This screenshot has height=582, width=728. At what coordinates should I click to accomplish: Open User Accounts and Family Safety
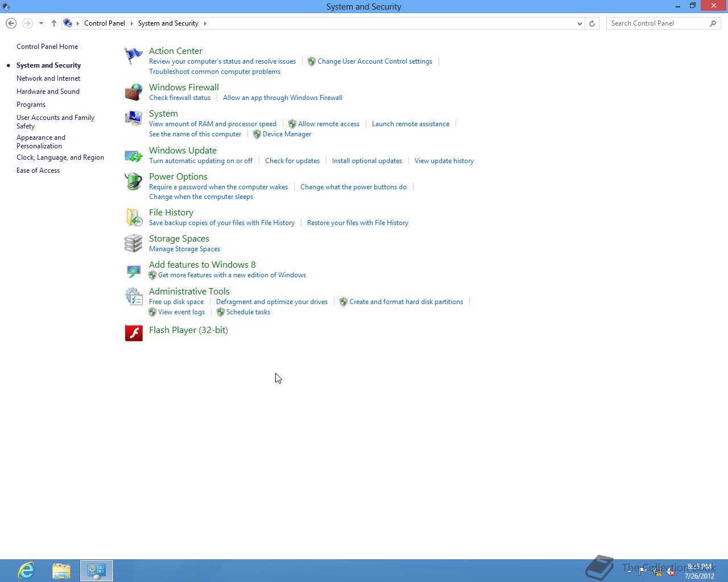55,122
